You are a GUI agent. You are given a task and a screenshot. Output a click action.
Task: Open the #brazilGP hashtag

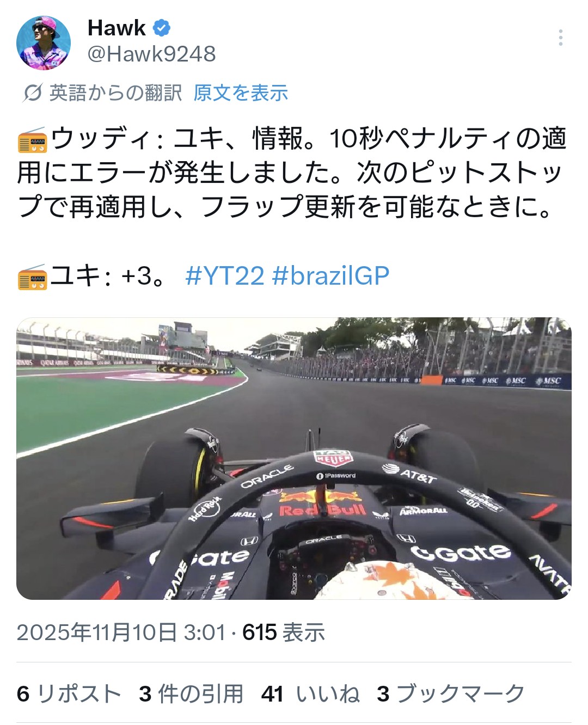(330, 276)
